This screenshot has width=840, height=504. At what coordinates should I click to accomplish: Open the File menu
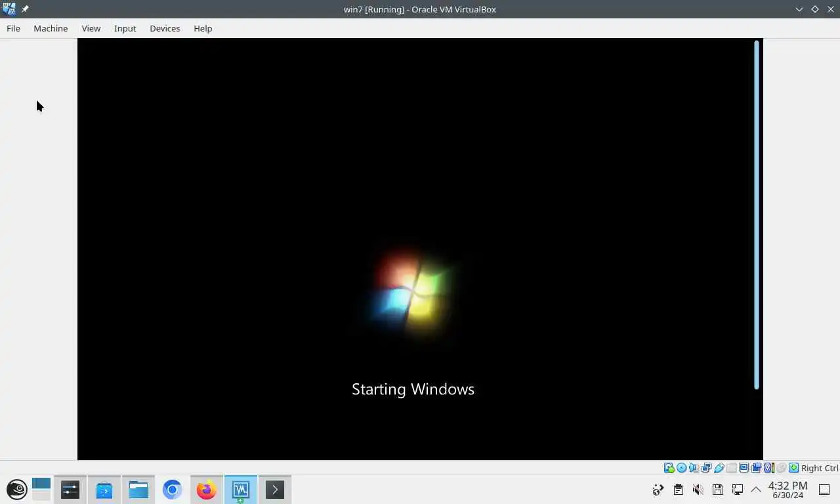click(13, 28)
